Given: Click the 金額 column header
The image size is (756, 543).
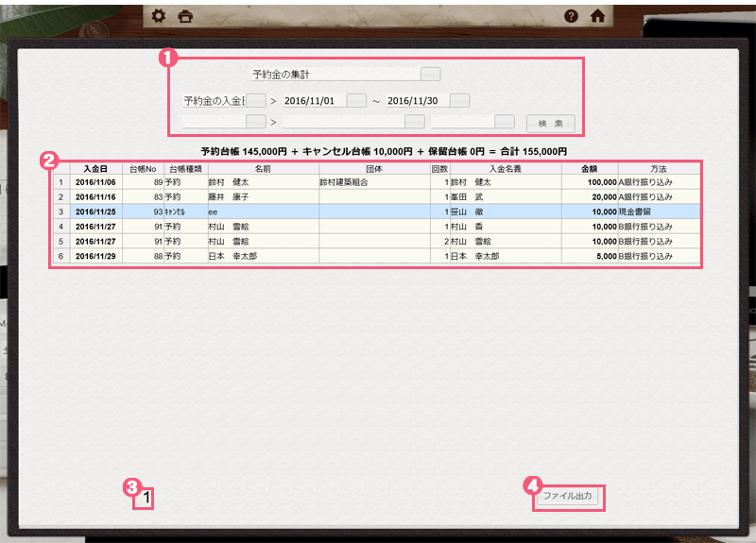Looking at the screenshot, I should [589, 169].
